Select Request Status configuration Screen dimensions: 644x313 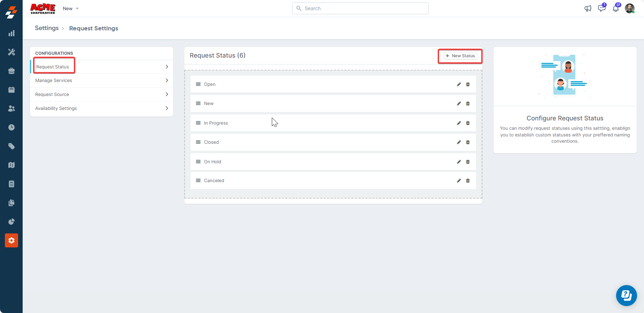point(53,67)
